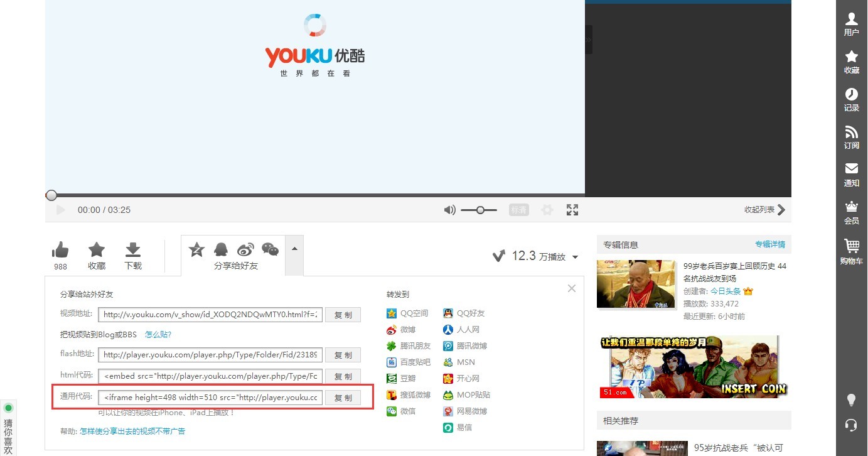The image size is (868, 456).
Task: Expand the 12.3万播放 stats dropdown
Action: point(576,257)
